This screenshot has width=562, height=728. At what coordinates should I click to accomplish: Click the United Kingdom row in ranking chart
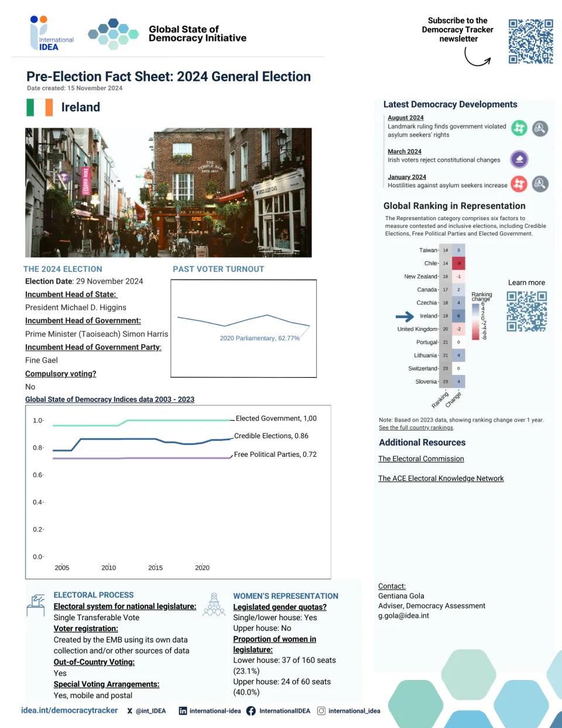[x=431, y=329]
